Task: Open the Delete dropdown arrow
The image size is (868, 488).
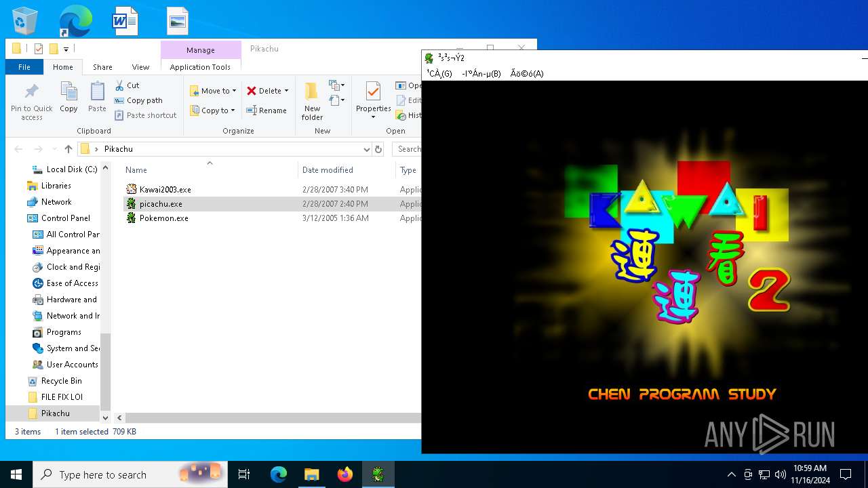Action: point(286,91)
